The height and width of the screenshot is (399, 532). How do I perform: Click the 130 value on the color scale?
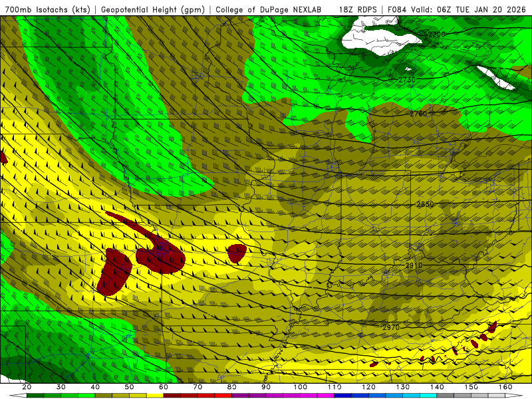coord(403,387)
